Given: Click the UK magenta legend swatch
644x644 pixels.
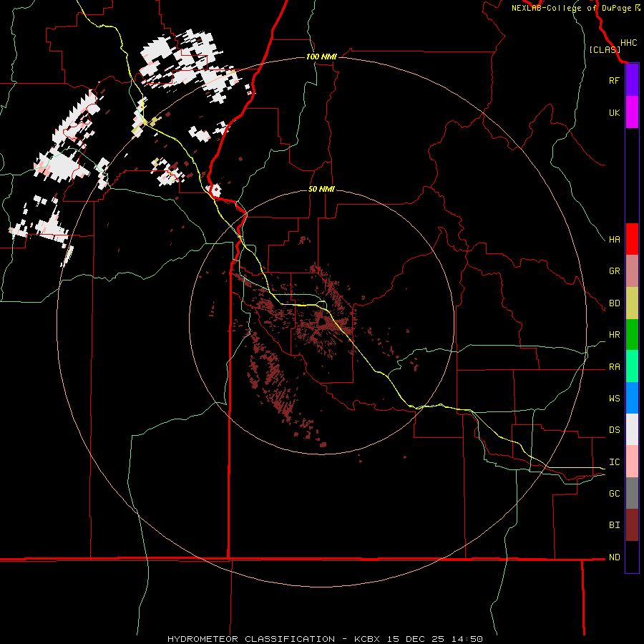Looking at the screenshot, I should 632,112.
